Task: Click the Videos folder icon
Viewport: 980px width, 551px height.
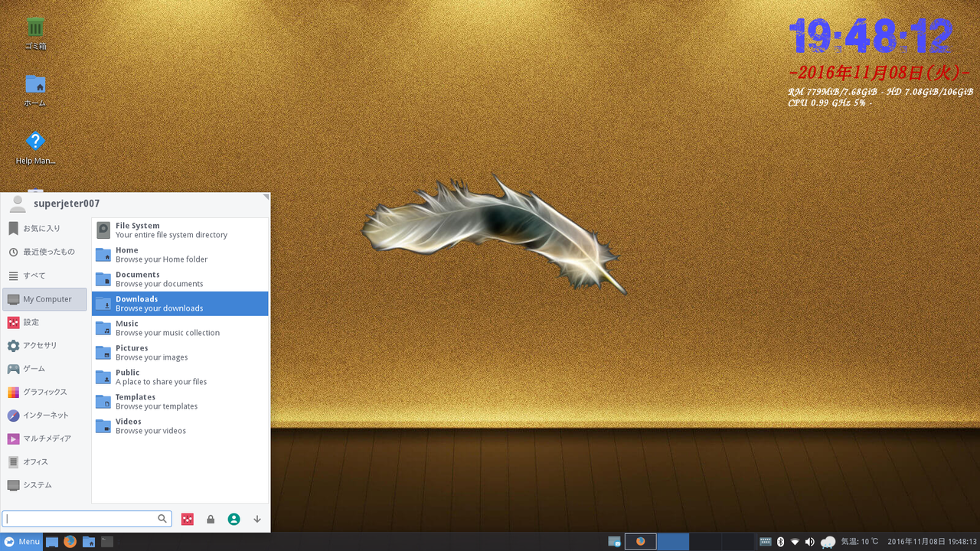Action: pos(103,426)
